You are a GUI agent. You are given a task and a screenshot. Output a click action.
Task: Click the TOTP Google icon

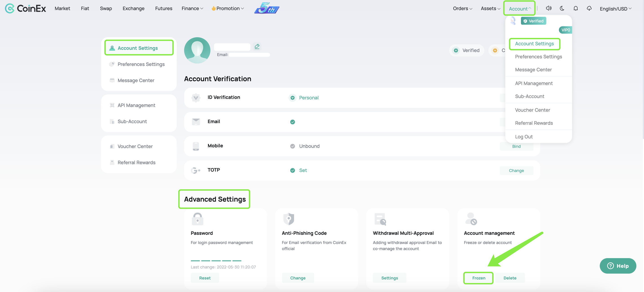[196, 170]
